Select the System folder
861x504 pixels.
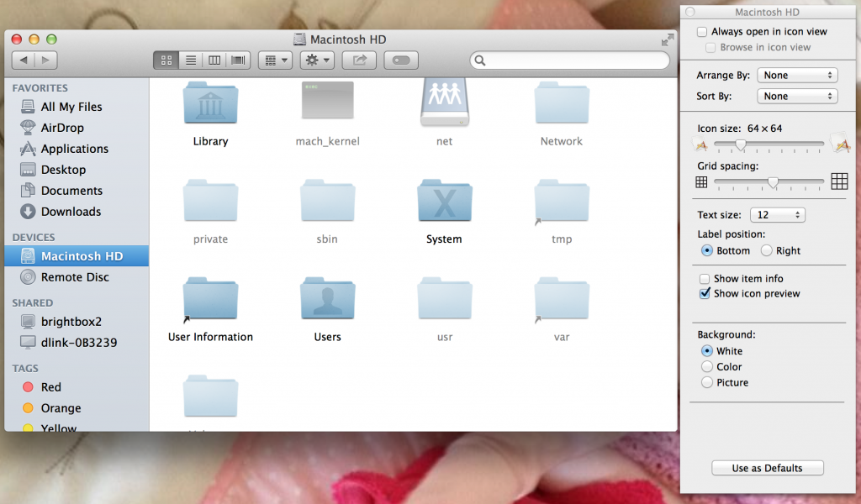click(x=444, y=201)
